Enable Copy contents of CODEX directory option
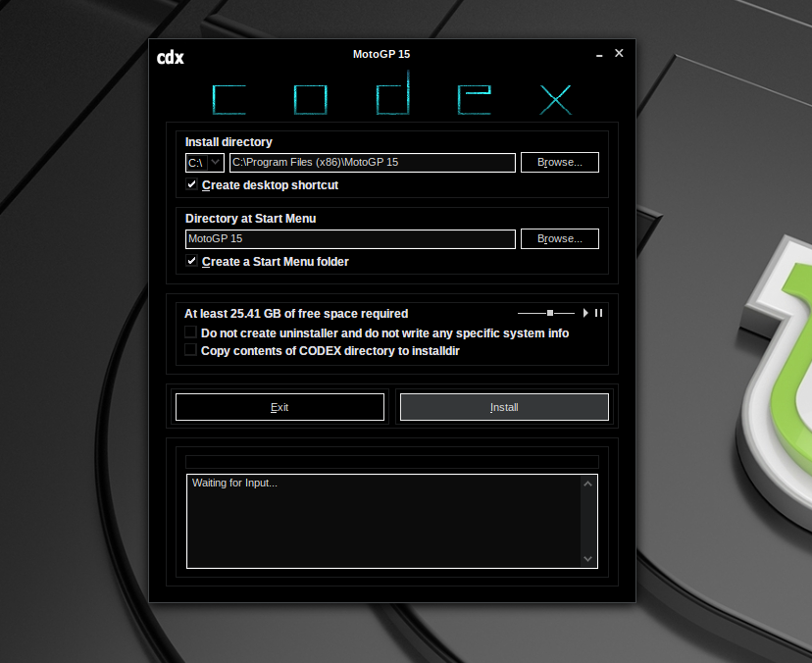The height and width of the screenshot is (663, 812). coord(190,350)
